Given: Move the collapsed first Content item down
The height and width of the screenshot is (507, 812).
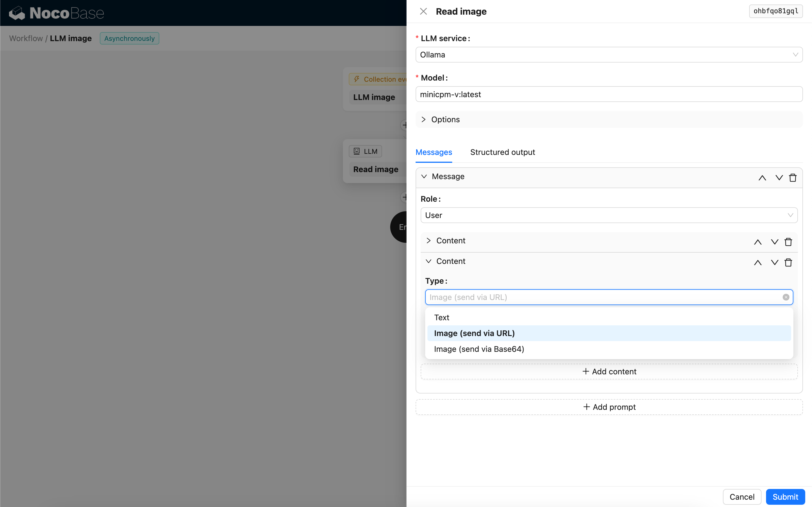Looking at the screenshot, I should (x=775, y=242).
